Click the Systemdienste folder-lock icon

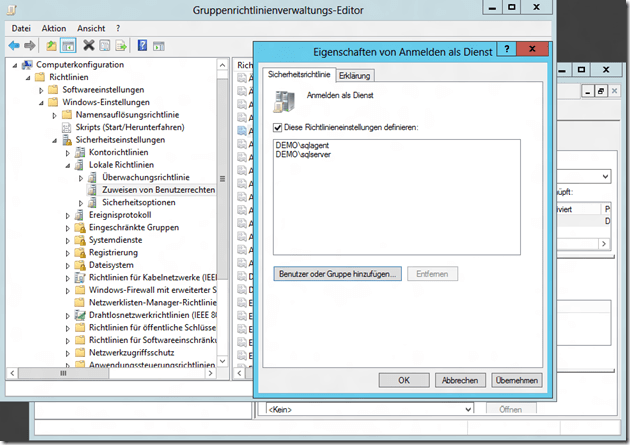[80, 240]
